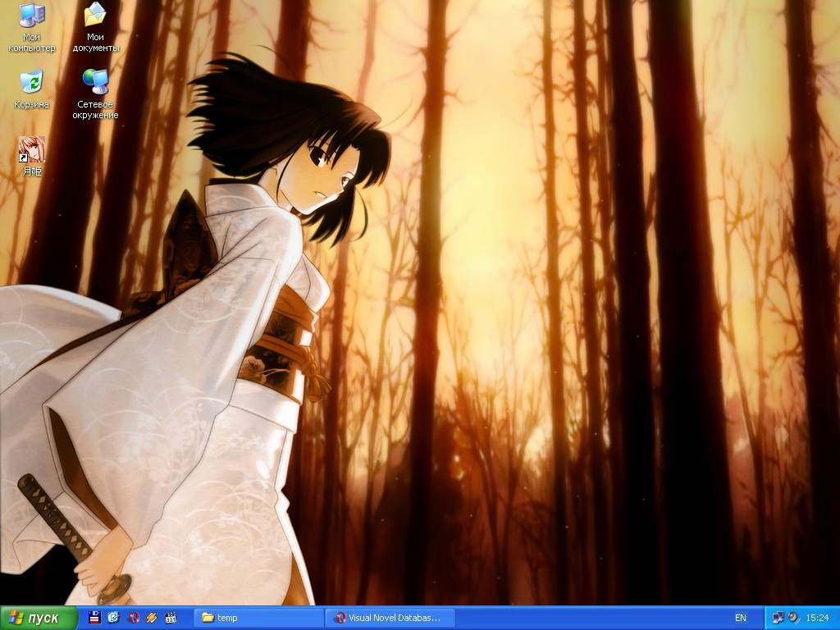Viewport: 840px width, 630px height.
Task: Open the Мои документы folder icon
Action: point(95,16)
